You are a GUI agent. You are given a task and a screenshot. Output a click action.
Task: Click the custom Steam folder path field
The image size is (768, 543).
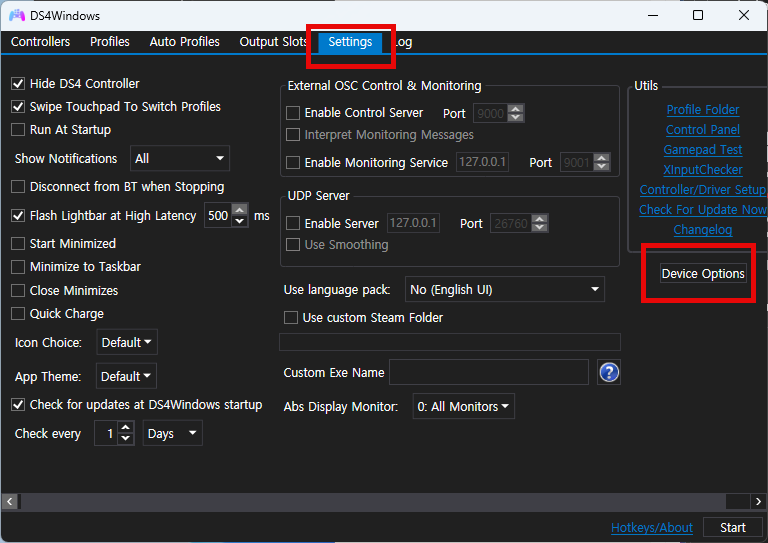click(450, 342)
